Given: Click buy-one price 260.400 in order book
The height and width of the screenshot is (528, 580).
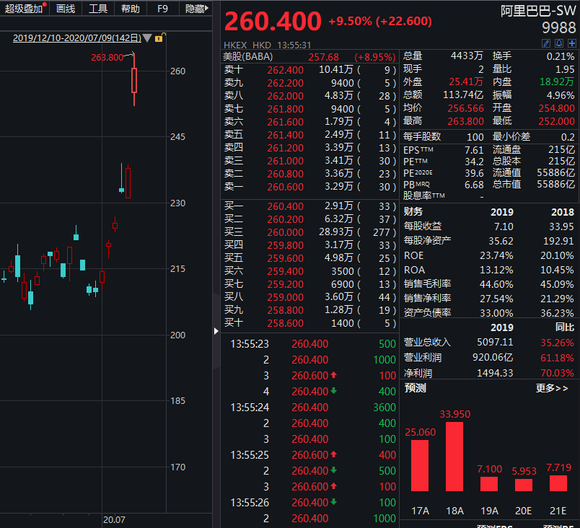Looking at the screenshot, I should point(285,206).
